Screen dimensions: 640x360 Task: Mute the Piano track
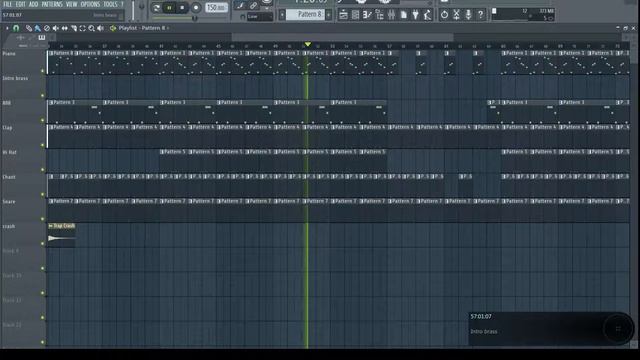(42, 71)
